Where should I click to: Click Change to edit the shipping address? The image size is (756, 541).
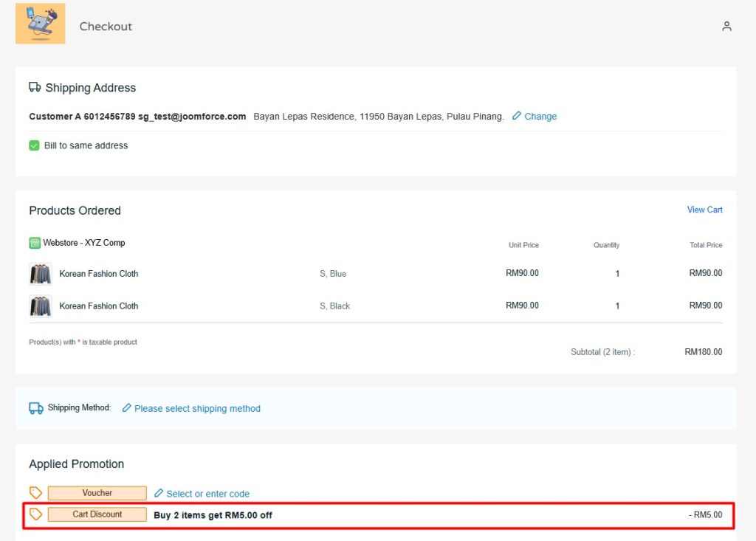pos(540,117)
